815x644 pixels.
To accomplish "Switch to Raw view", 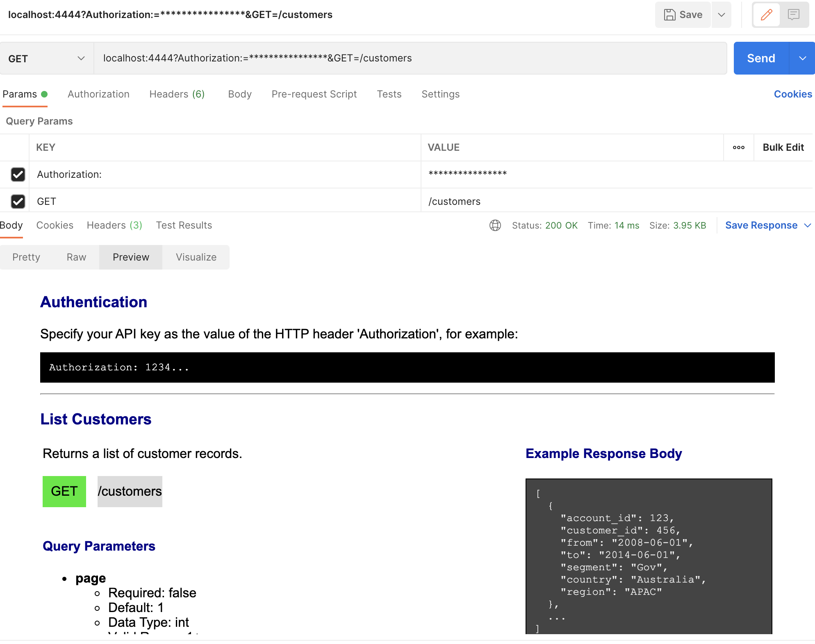I will [x=76, y=257].
